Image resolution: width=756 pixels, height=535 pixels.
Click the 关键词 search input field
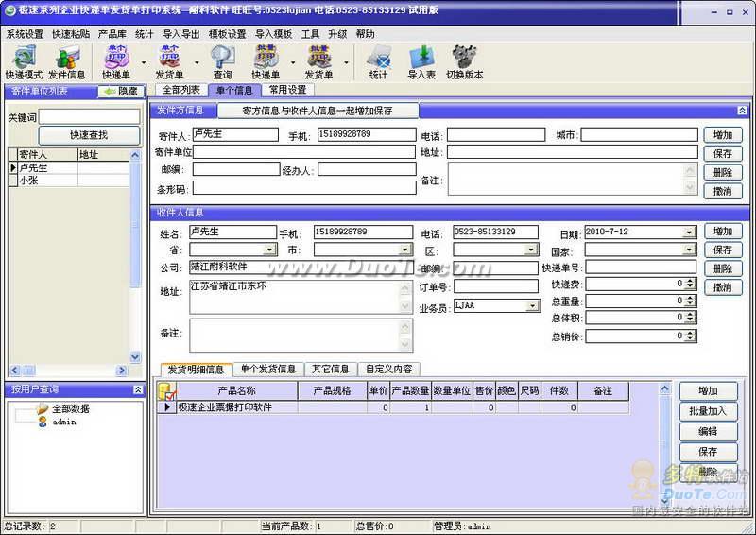[x=89, y=116]
